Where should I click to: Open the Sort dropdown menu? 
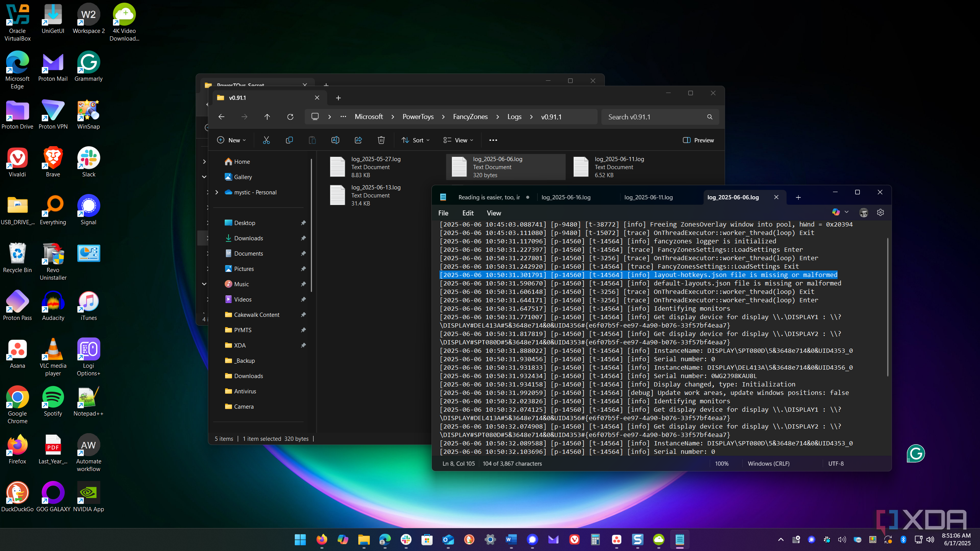tap(416, 140)
